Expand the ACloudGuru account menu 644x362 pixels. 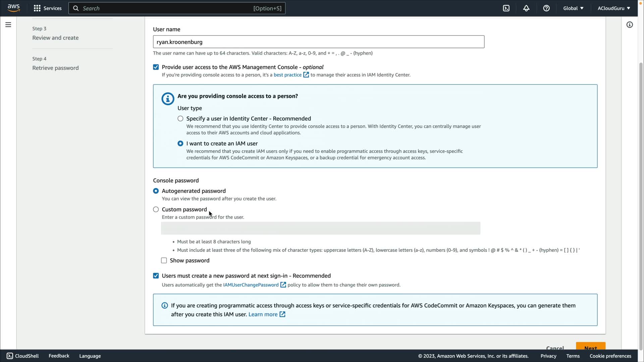(613, 8)
